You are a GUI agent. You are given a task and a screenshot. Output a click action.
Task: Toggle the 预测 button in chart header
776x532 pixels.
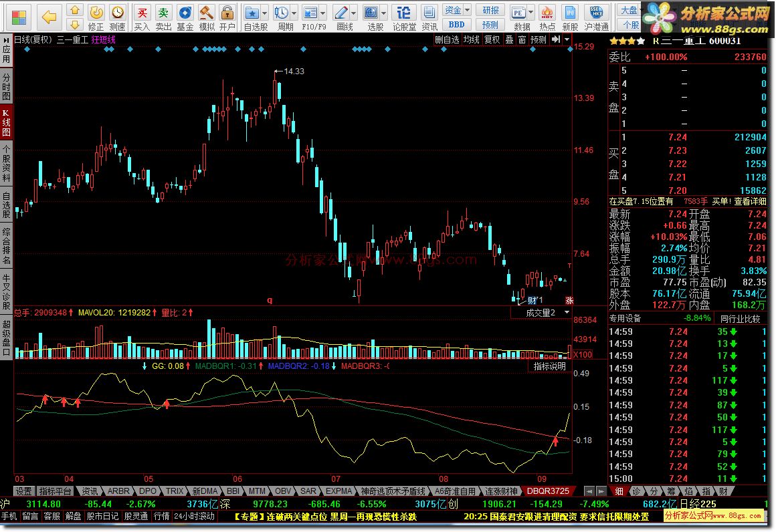539,39
